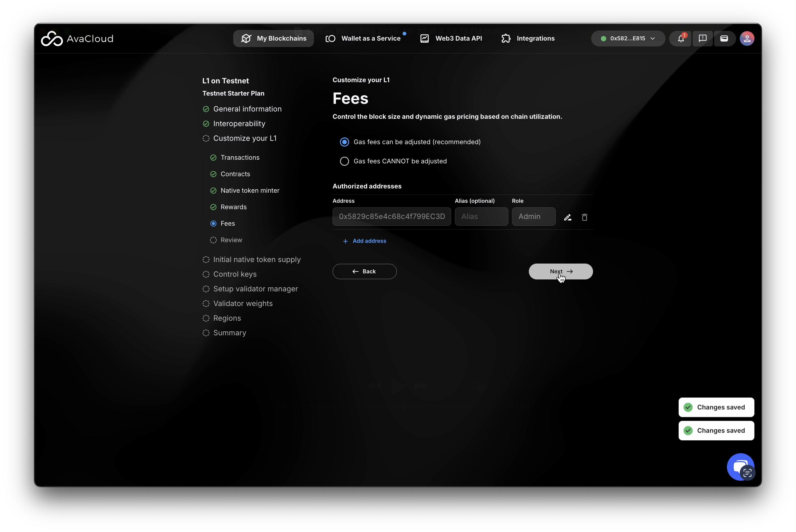Viewport: 796px width, 532px height.
Task: Click the Next button
Action: 560,271
